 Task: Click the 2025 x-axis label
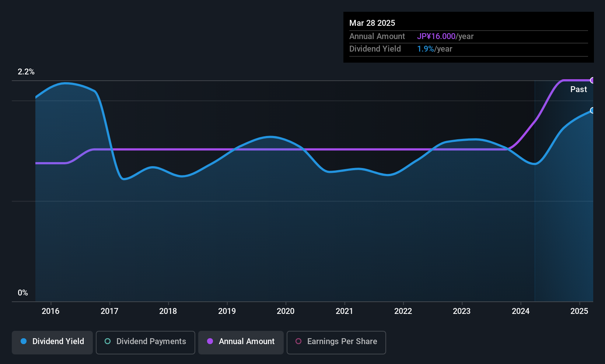(x=579, y=311)
